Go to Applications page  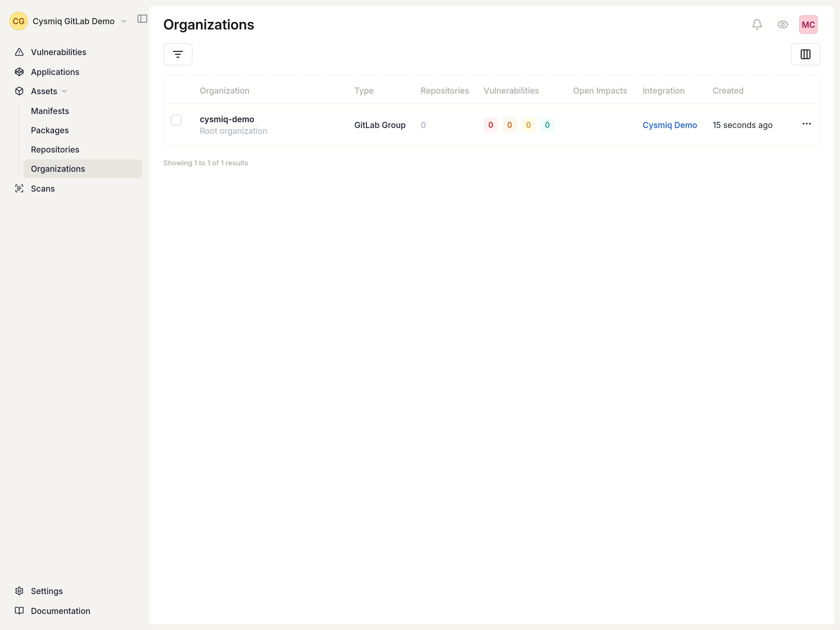tap(55, 72)
